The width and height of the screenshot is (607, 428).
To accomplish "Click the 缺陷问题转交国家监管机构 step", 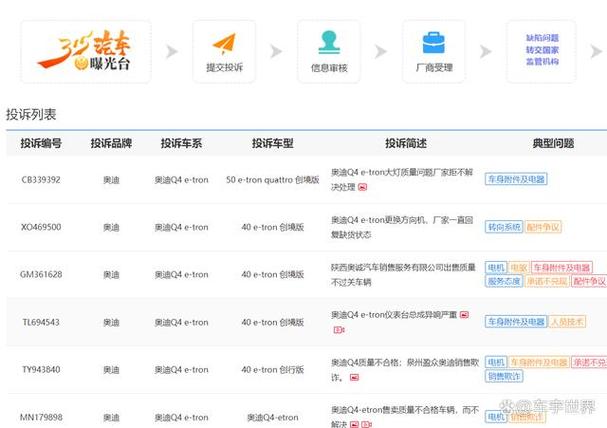I will pos(542,50).
